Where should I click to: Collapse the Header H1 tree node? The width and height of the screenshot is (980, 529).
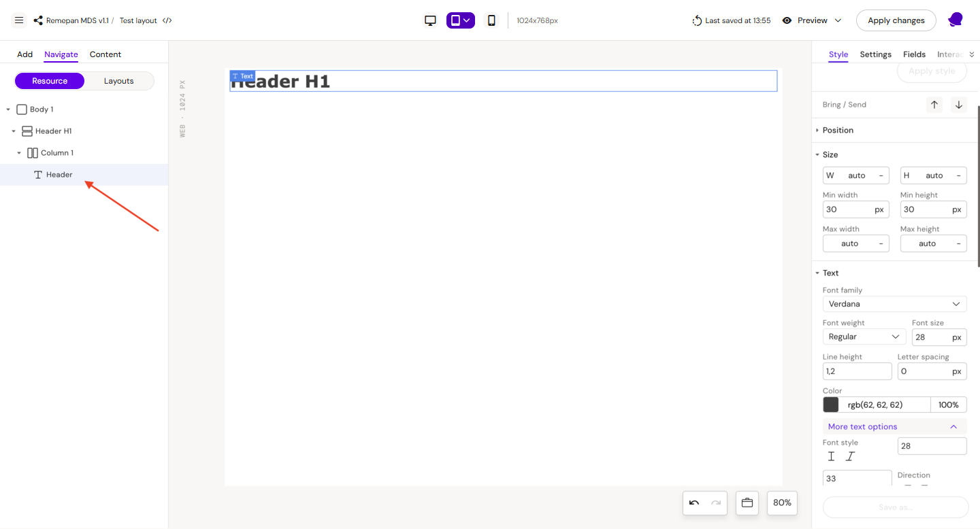[14, 131]
